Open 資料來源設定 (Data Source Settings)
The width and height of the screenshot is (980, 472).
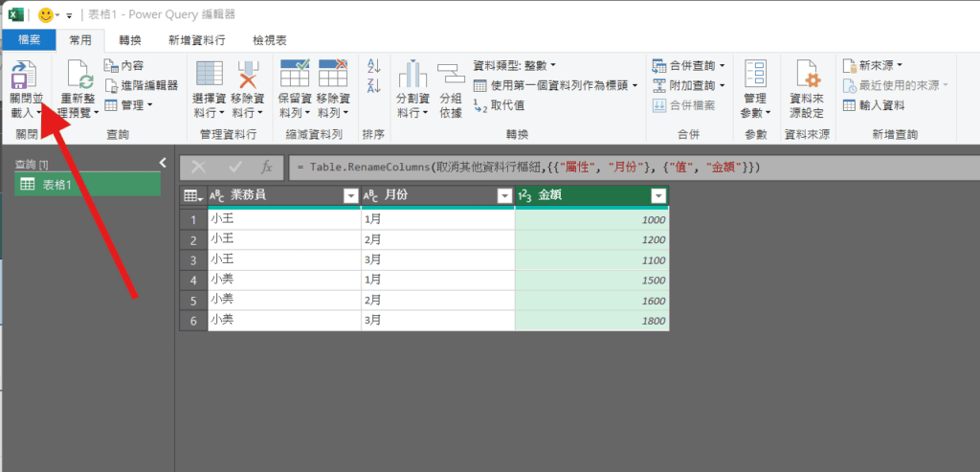(x=806, y=77)
